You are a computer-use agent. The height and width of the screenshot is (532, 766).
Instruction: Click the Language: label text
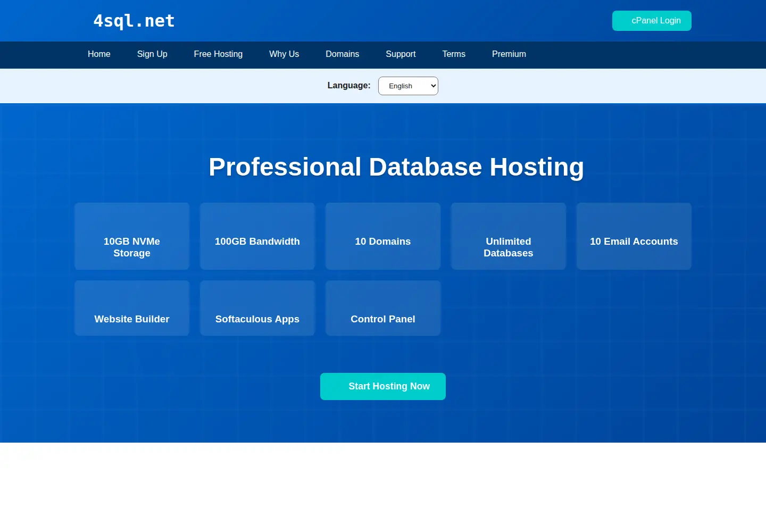point(349,86)
